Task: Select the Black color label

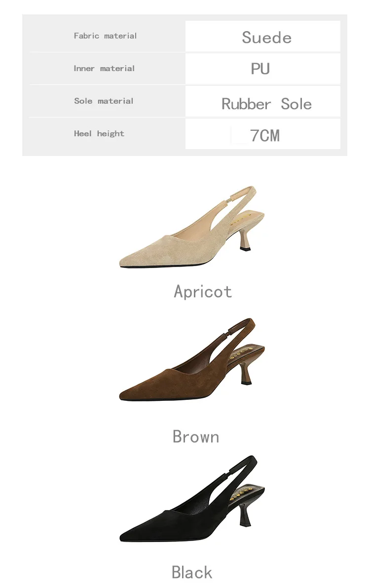Action: (x=191, y=572)
